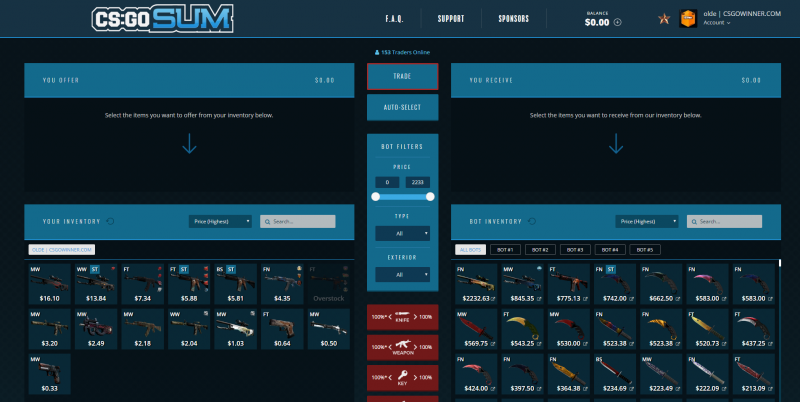Open the Sponsors page
This screenshot has height=402, width=800.
[x=513, y=19]
